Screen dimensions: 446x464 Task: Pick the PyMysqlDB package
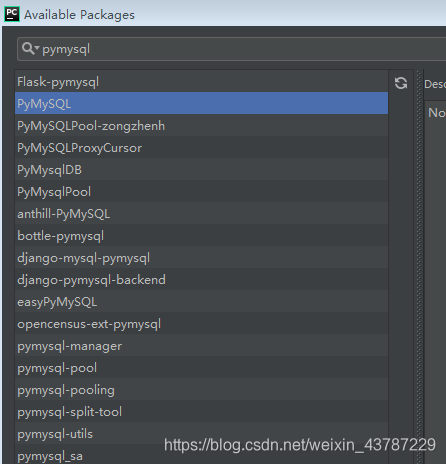pyautogui.click(x=201, y=169)
